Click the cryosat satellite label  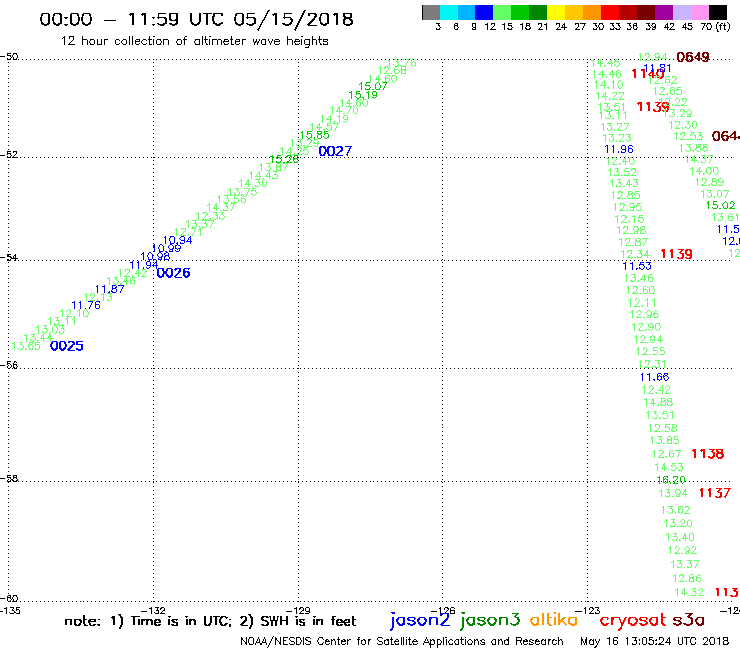[x=632, y=620]
